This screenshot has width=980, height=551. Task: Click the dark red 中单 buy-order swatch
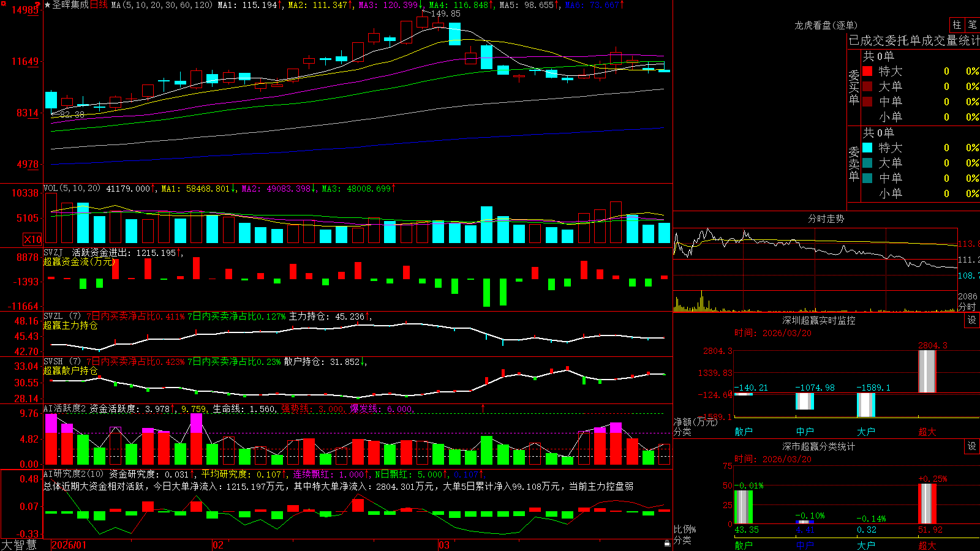(867, 102)
